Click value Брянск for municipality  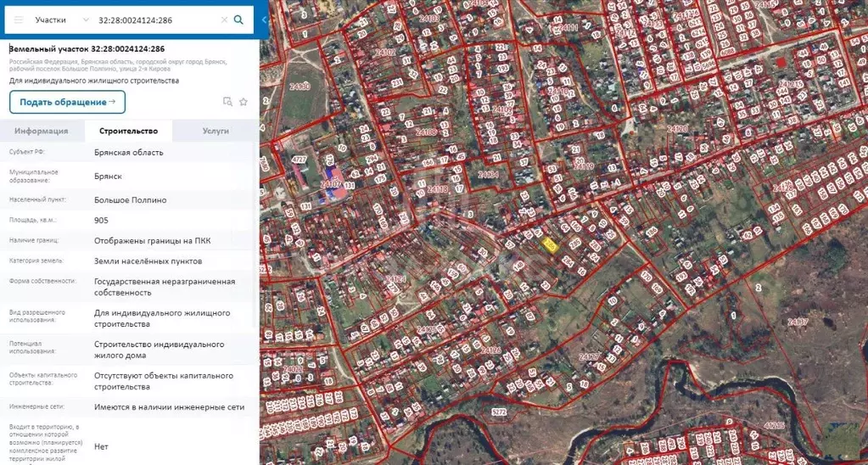108,176
